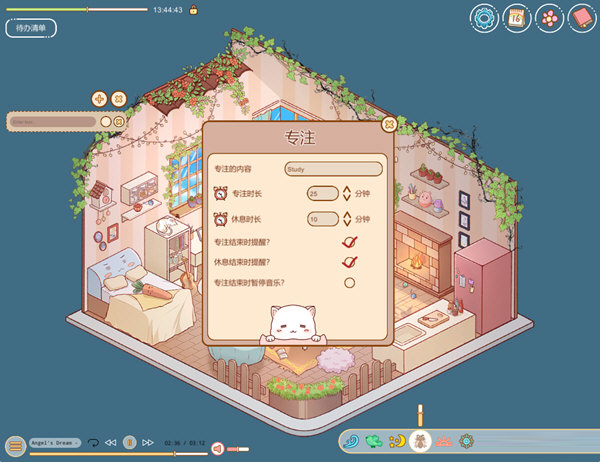
Task: Close the 专注 focus dialog
Action: click(389, 125)
